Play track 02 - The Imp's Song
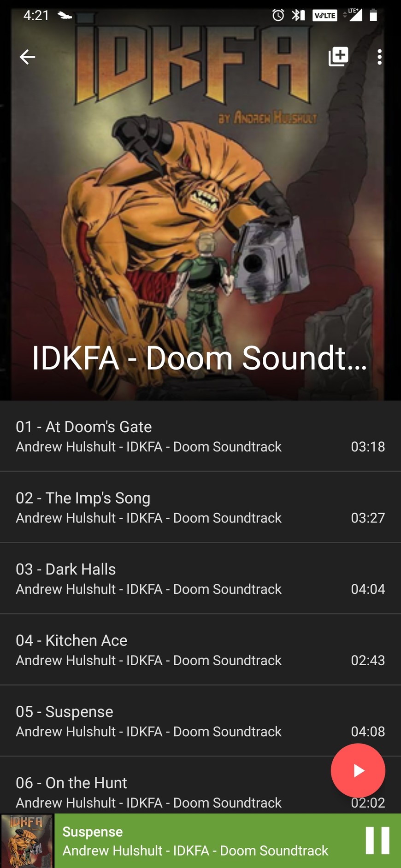The width and height of the screenshot is (401, 868). pos(200,507)
